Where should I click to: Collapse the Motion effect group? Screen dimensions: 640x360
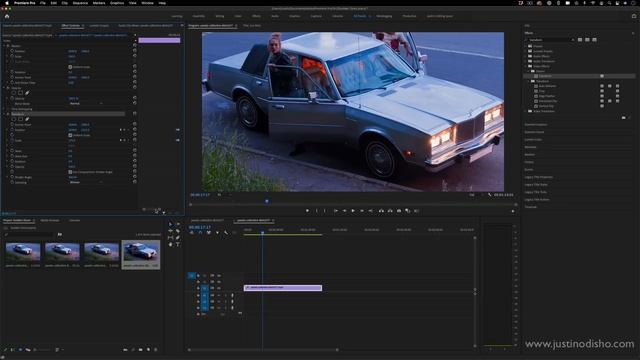pyautogui.click(x=4, y=46)
